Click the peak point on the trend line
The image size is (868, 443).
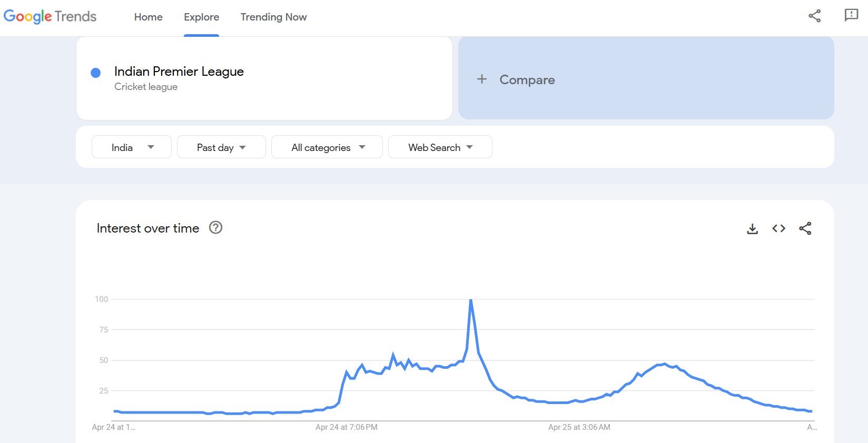(471, 300)
